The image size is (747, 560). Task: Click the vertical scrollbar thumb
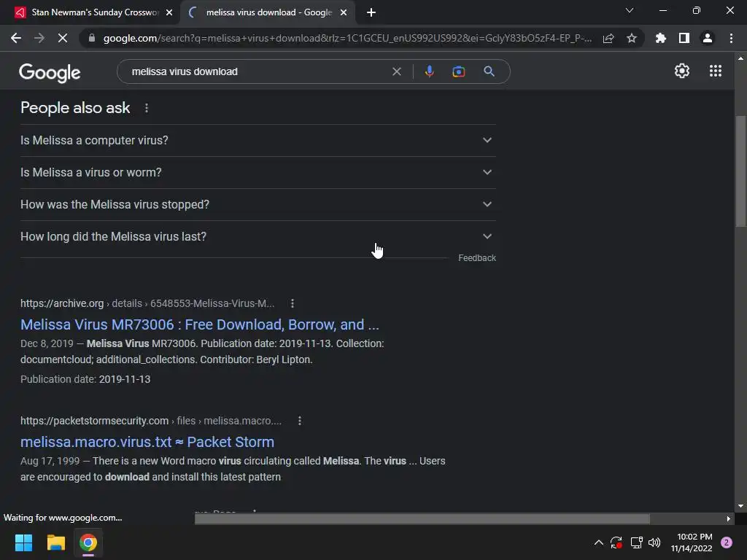[740, 171]
